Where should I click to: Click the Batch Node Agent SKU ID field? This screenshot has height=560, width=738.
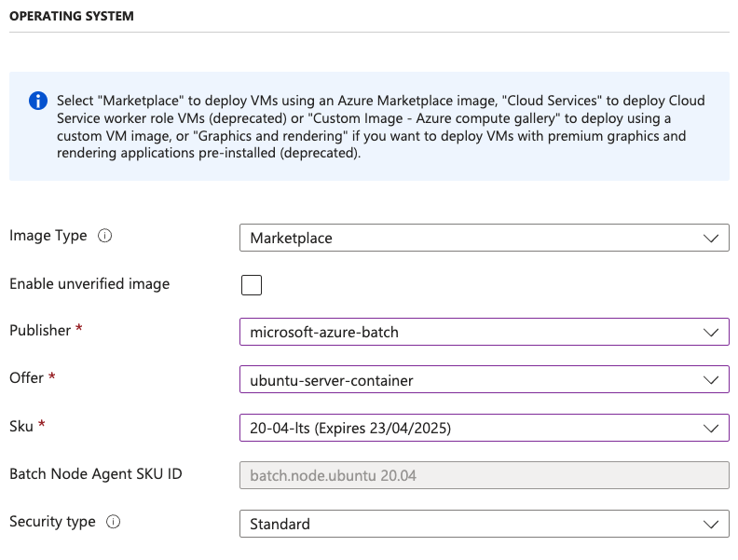484,476
